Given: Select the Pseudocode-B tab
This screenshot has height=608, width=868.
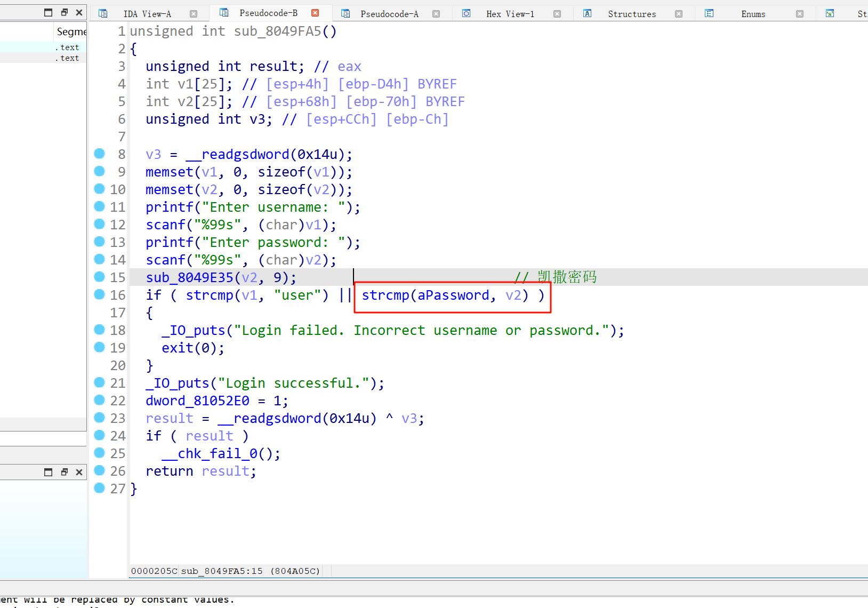Looking at the screenshot, I should click(269, 13).
